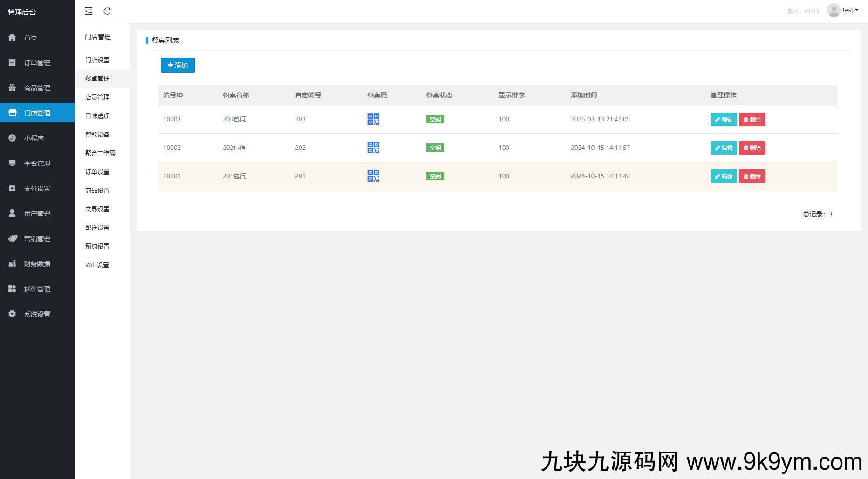868x479 pixels.
Task: Select the 餐桌管理 submenu item
Action: pos(103,79)
